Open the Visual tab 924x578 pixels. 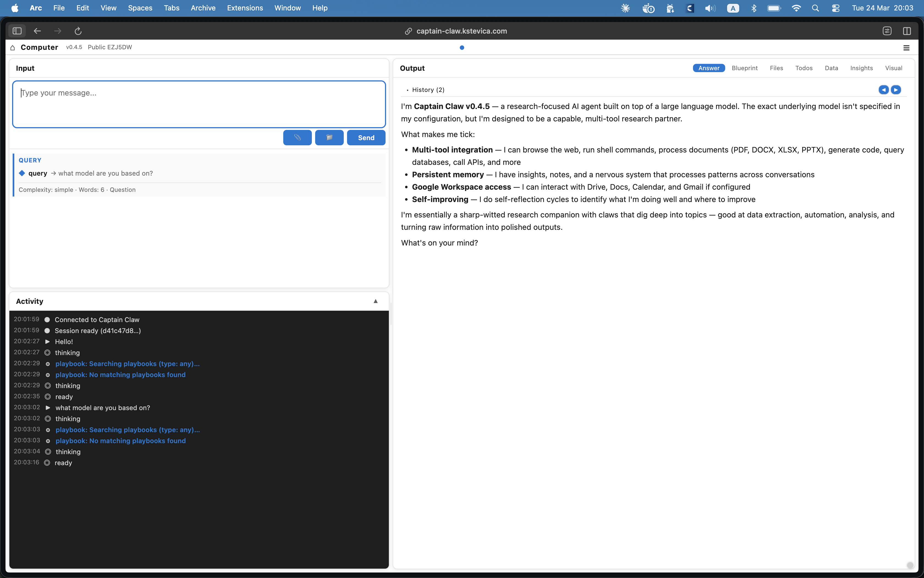coord(893,68)
